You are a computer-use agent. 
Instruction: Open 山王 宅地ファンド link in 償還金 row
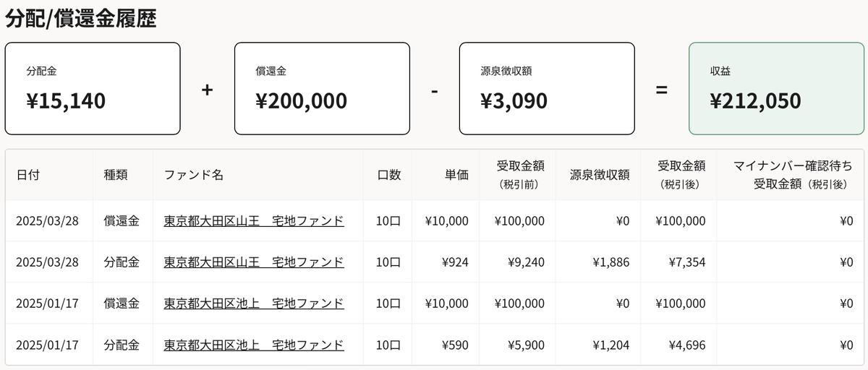tap(254, 220)
